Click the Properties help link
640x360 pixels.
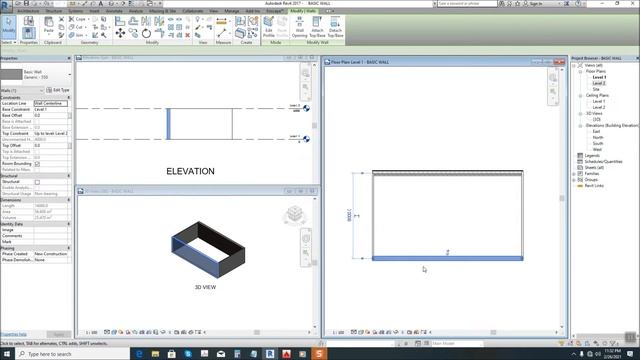pos(14,334)
